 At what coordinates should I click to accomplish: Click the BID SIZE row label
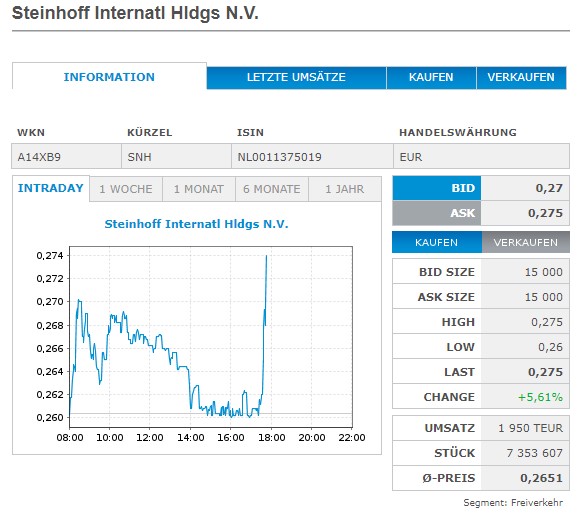tap(446, 272)
